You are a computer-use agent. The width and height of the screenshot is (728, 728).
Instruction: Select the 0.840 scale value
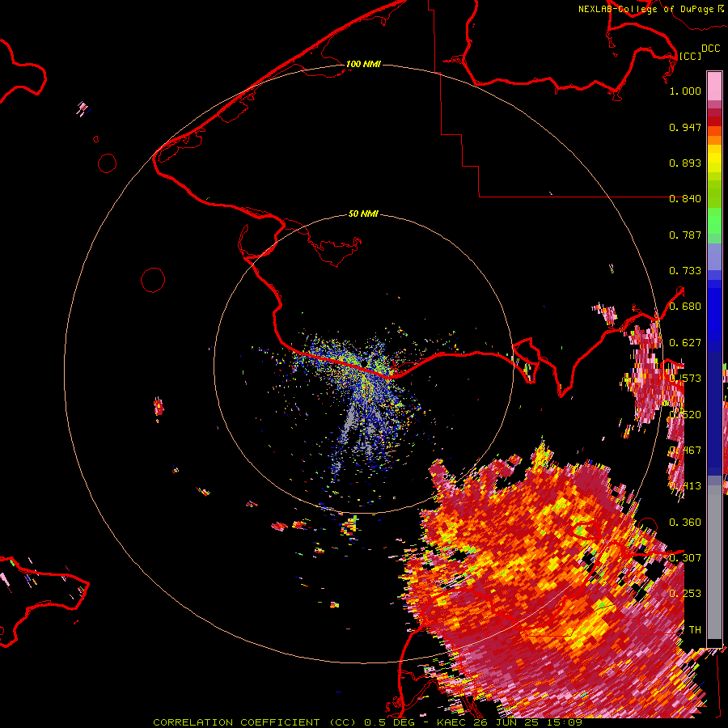point(685,199)
